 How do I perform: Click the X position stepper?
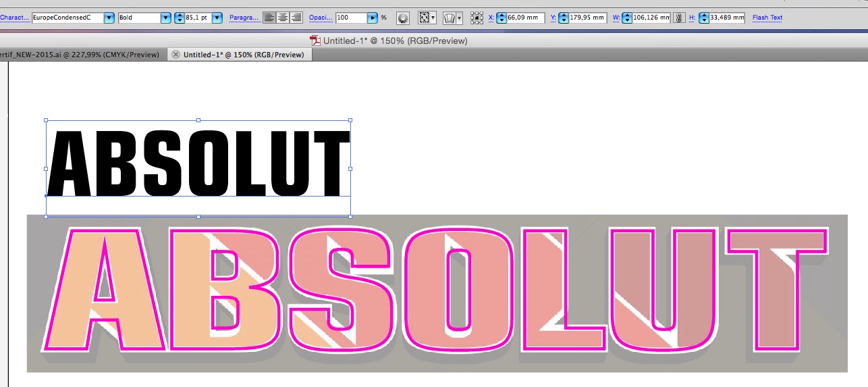[x=501, y=18]
